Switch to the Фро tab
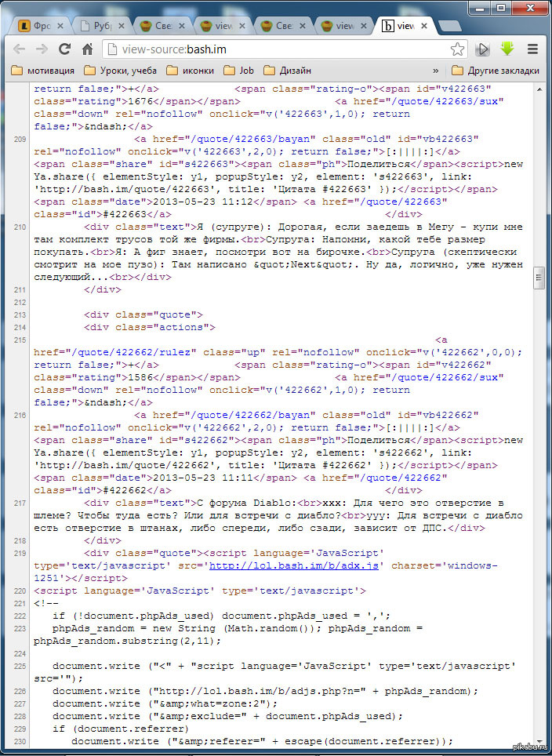Viewport: 552px width, 756px height. tap(39, 26)
